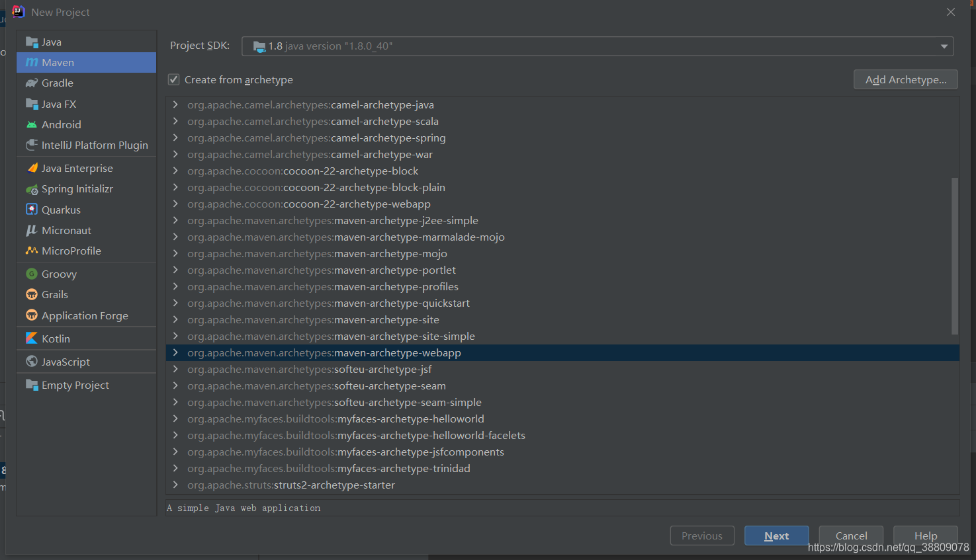Click the Java FX folder icon
Image resolution: width=976 pixels, height=560 pixels.
click(x=31, y=104)
